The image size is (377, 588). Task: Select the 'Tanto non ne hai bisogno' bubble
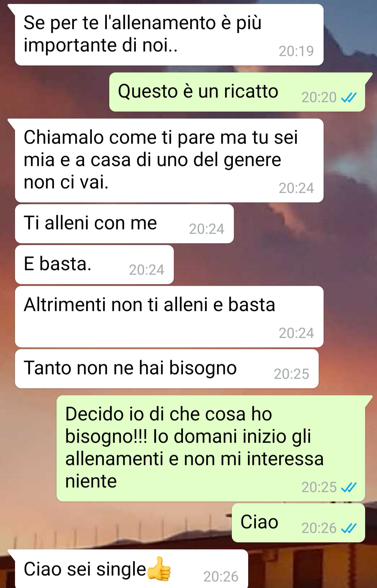[167, 369]
